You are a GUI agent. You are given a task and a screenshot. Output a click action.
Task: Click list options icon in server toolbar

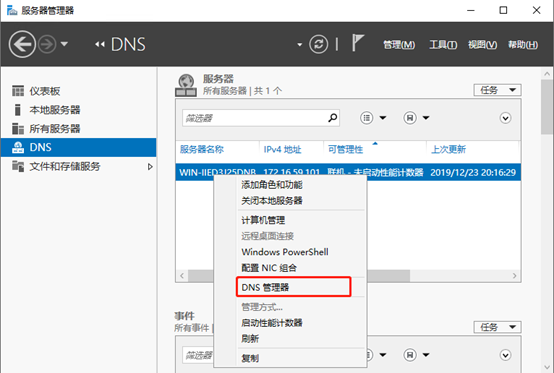366,118
